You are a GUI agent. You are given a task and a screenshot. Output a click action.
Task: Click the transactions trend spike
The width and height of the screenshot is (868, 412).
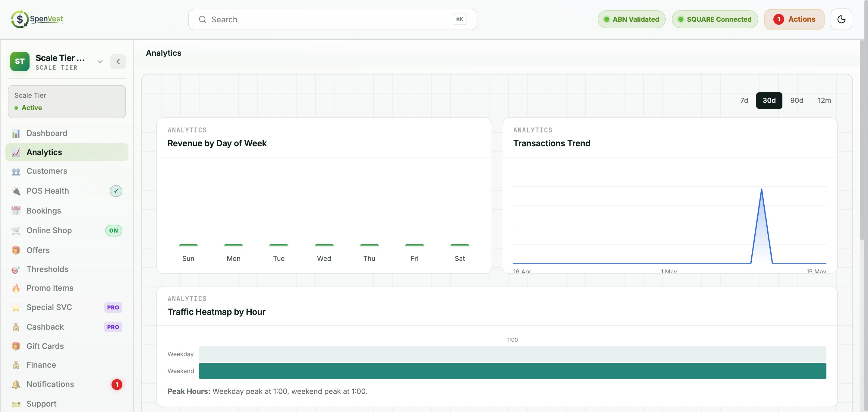(x=762, y=226)
